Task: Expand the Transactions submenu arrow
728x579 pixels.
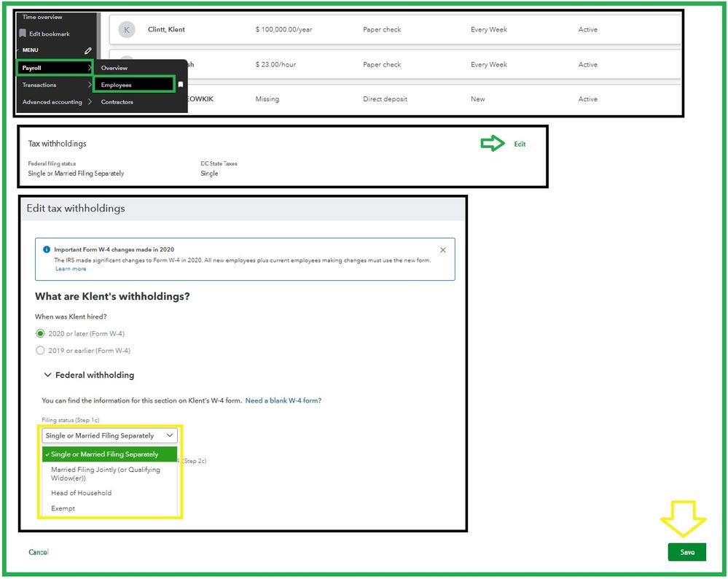Action: point(89,85)
